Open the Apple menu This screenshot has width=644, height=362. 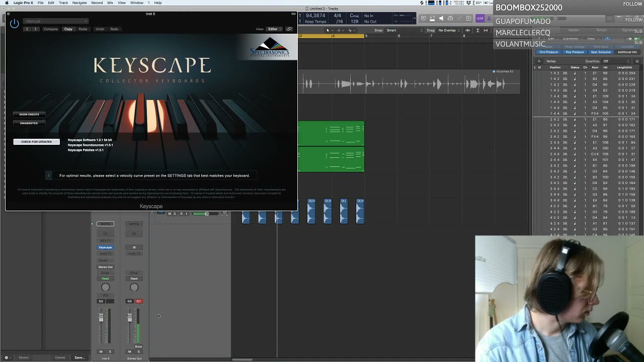(7, 3)
